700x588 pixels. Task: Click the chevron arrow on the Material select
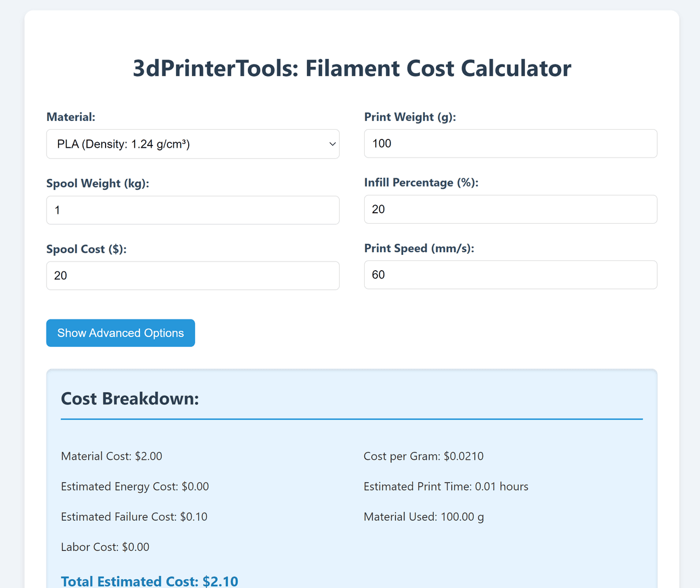tap(332, 144)
